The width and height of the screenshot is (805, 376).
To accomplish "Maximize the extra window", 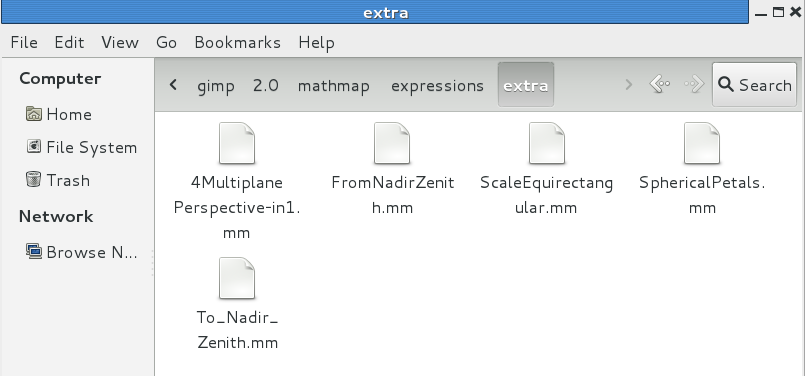I will click(x=778, y=12).
